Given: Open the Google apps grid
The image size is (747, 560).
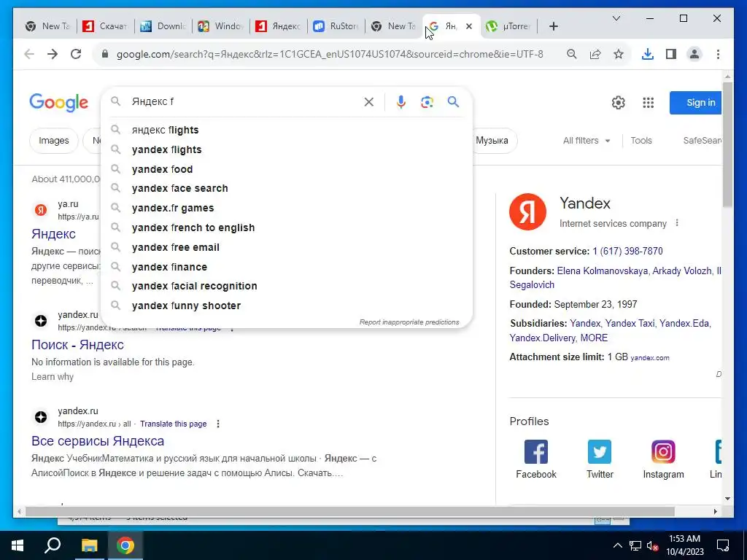Looking at the screenshot, I should (649, 102).
